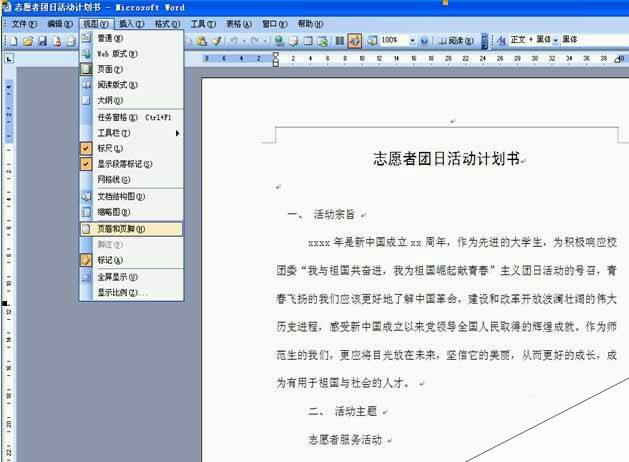This screenshot has height=462, width=629.
Task: Click the font name box 黑体
Action: pos(594,40)
